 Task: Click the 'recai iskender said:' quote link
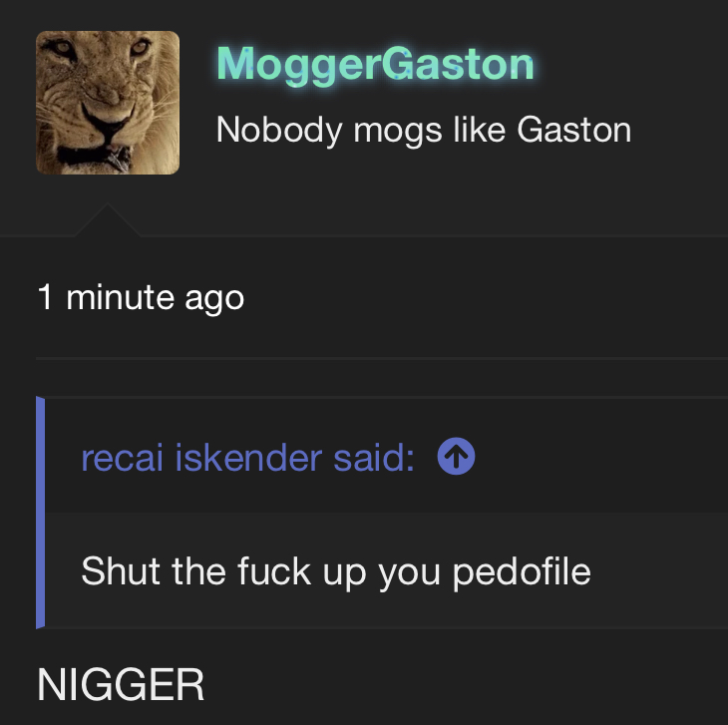pyautogui.click(x=247, y=458)
